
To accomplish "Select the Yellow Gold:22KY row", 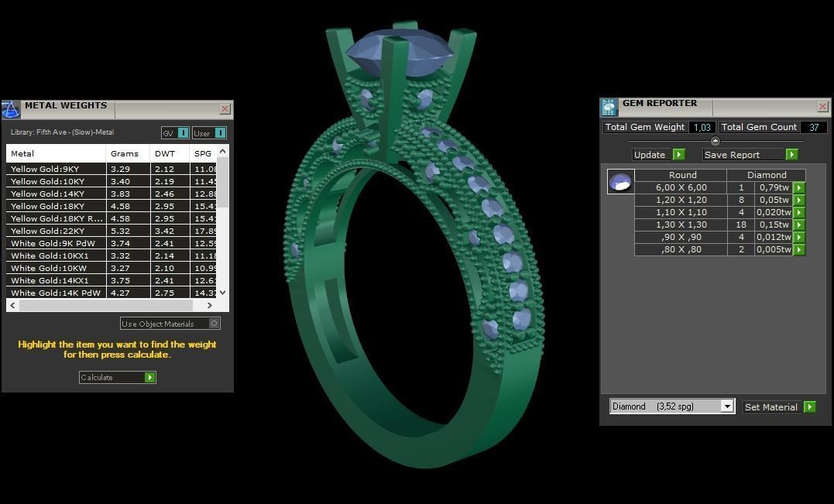I will 112,231.
